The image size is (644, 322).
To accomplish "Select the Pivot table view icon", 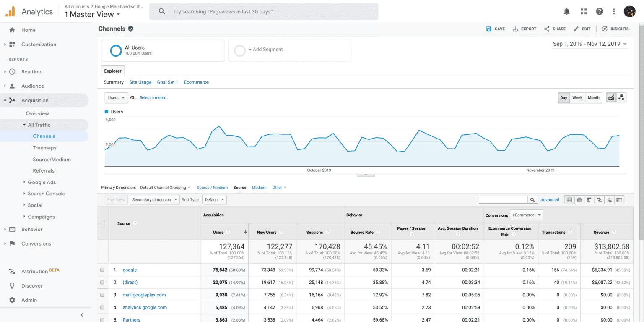I will pyautogui.click(x=619, y=200).
